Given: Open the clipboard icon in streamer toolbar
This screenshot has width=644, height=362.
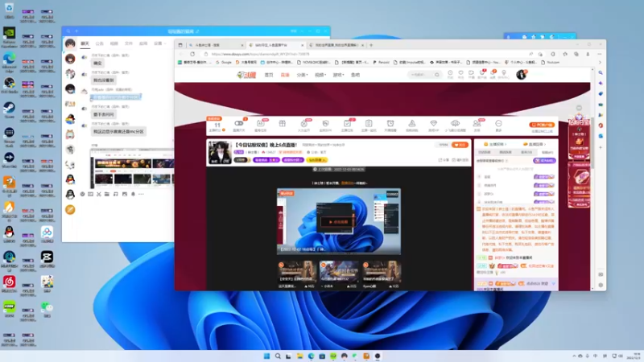Looking at the screenshot, I should (369, 123).
